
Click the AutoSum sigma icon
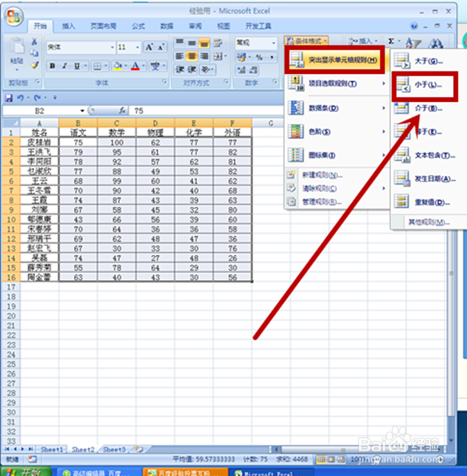(x=392, y=41)
